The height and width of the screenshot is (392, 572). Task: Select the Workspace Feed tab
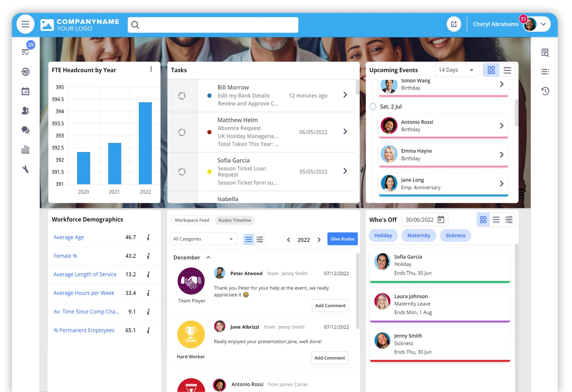click(x=192, y=220)
